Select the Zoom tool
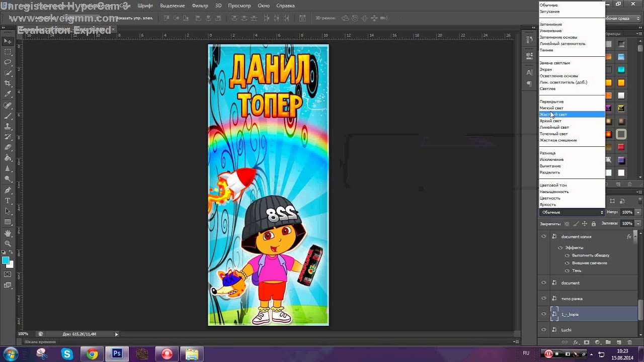The image size is (644, 362). coord(8,244)
